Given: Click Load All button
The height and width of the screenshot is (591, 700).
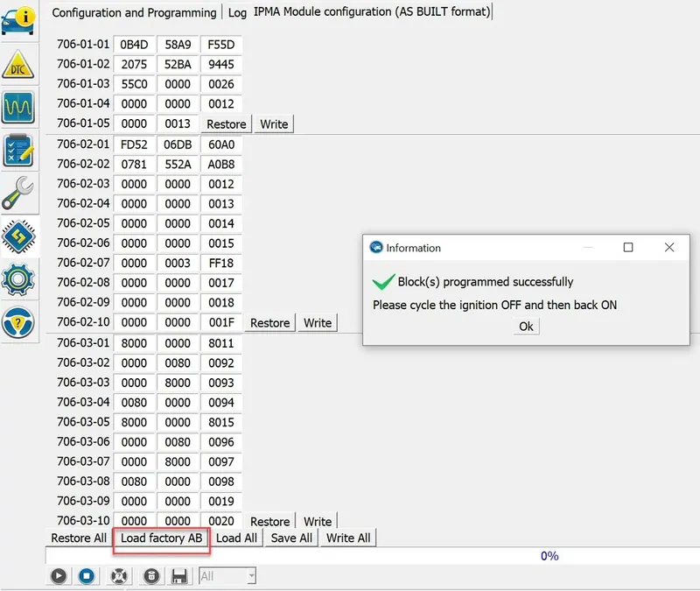Looking at the screenshot, I should (x=236, y=538).
